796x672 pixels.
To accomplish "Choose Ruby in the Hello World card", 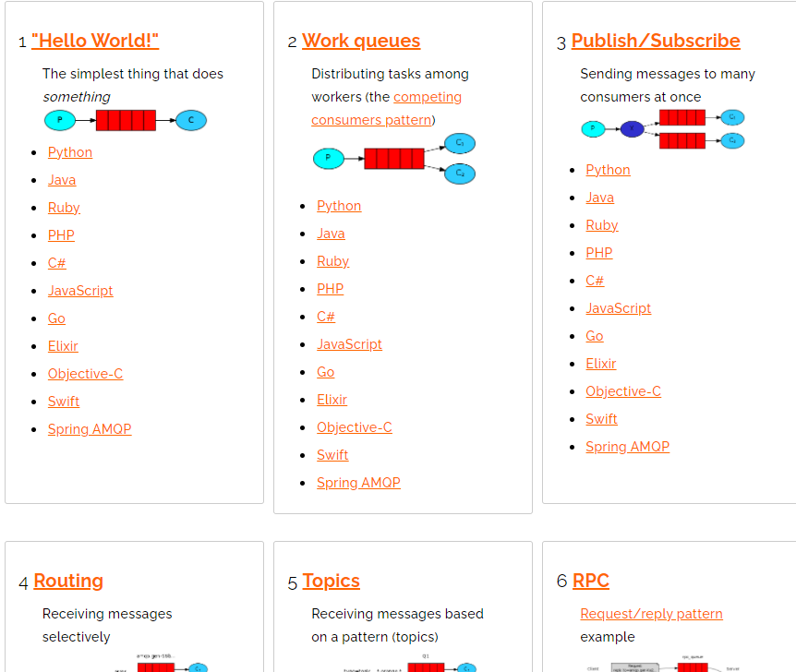I will pyautogui.click(x=64, y=208).
